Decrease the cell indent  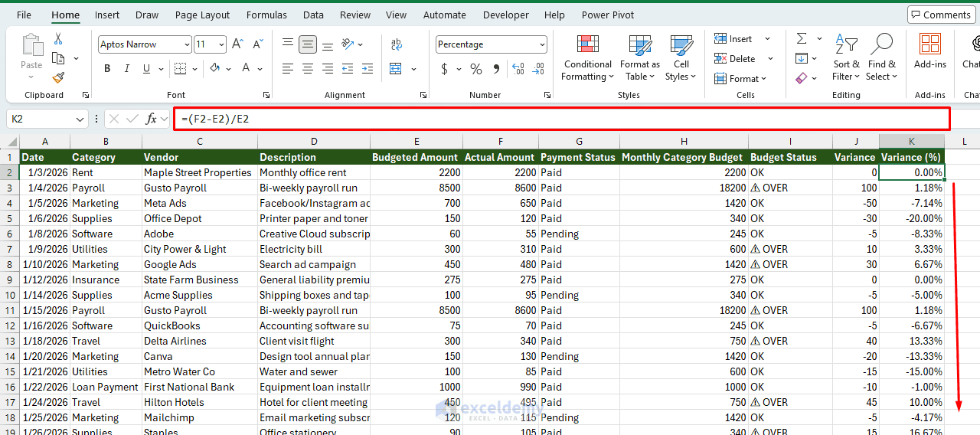pyautogui.click(x=349, y=69)
